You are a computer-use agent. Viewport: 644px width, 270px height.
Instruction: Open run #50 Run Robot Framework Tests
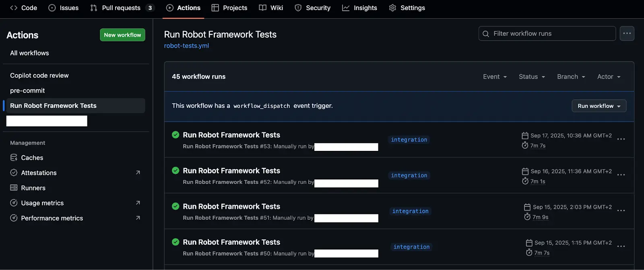click(x=231, y=242)
